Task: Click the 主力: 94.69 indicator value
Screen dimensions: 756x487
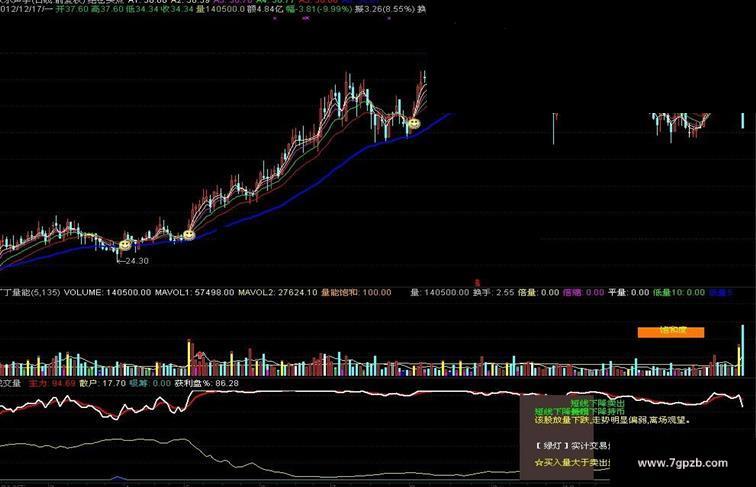Action: [52, 383]
